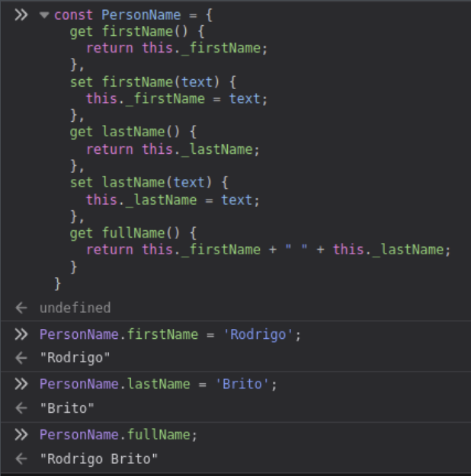Screen dimensions: 471x476
Task: Collapse the const PersonName code block triangle
Action: pyautogui.click(x=43, y=15)
